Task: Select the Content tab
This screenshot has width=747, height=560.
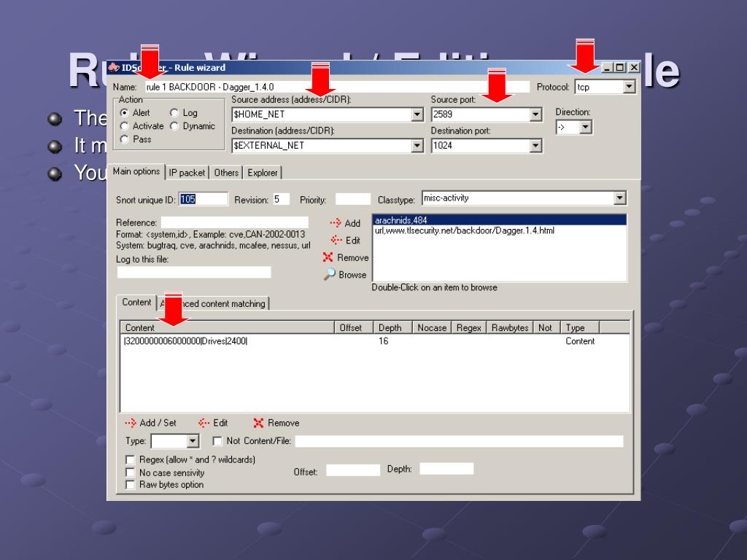Action: pos(136,303)
